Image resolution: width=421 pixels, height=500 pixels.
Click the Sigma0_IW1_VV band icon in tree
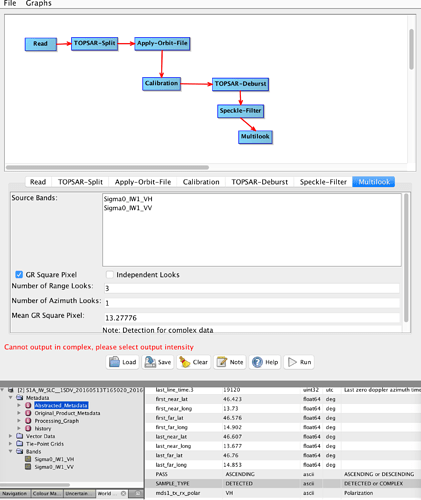(x=28, y=467)
